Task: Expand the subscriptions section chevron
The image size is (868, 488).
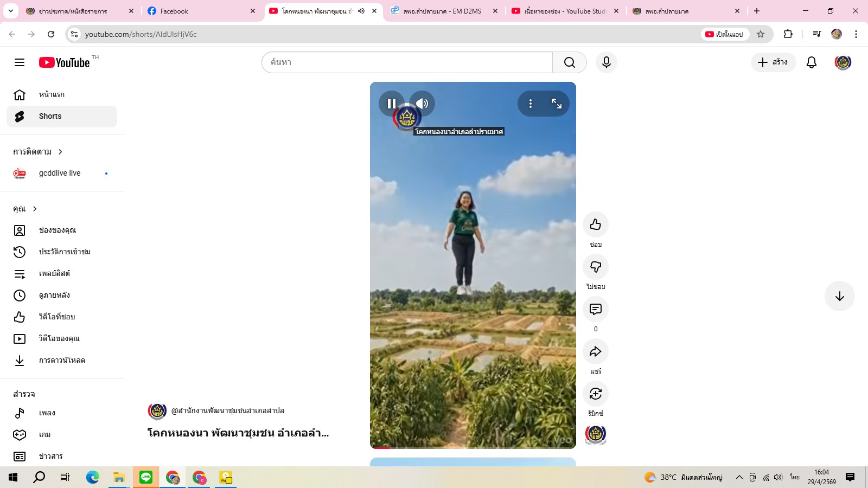Action: click(60, 152)
